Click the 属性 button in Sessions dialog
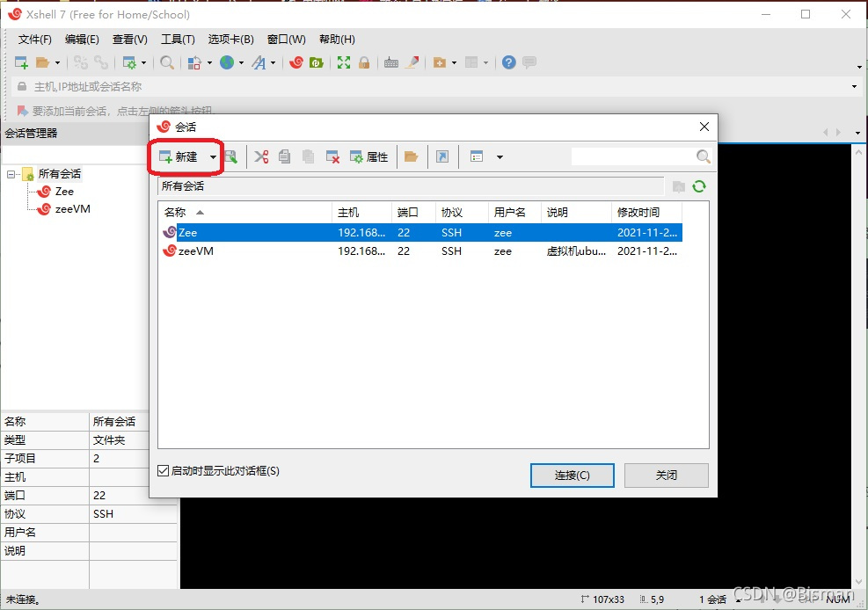The height and width of the screenshot is (610, 868). [369, 157]
